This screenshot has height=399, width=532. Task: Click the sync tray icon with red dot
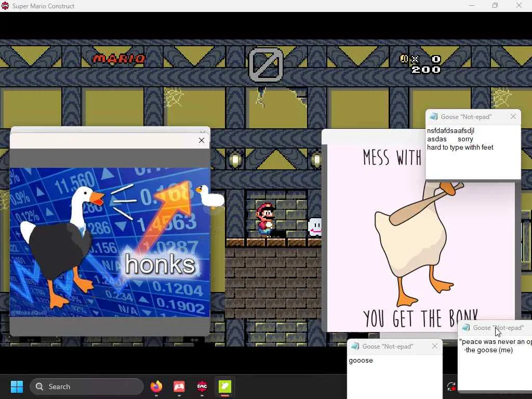pyautogui.click(x=451, y=387)
